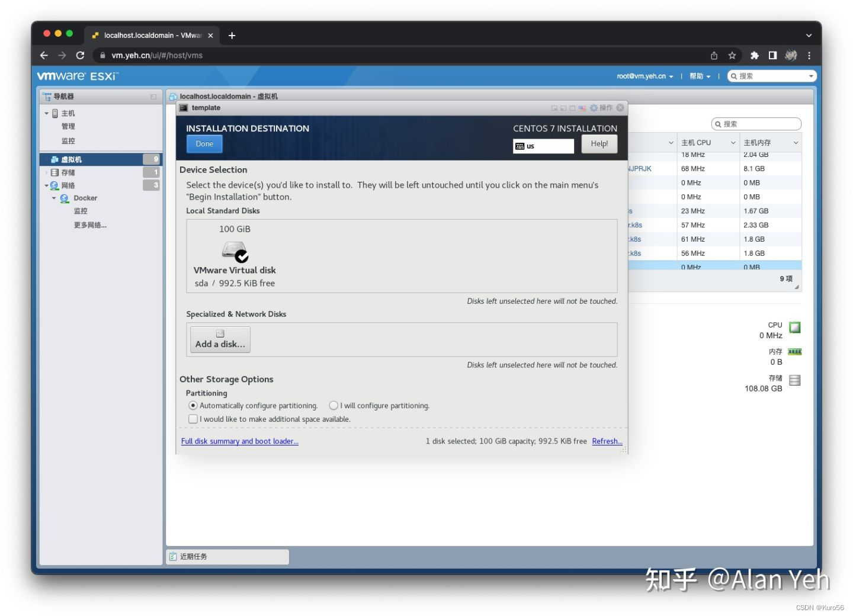This screenshot has width=853, height=616.
Task: Collapse the Docker network node
Action: pos(54,198)
